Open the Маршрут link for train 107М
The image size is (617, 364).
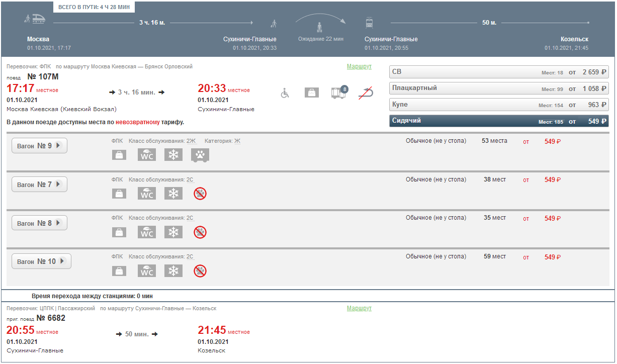pyautogui.click(x=359, y=66)
